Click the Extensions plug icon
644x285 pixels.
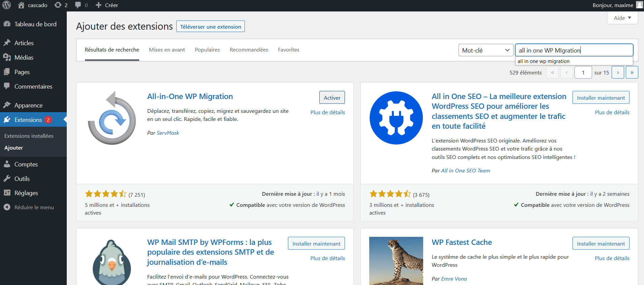pos(7,120)
